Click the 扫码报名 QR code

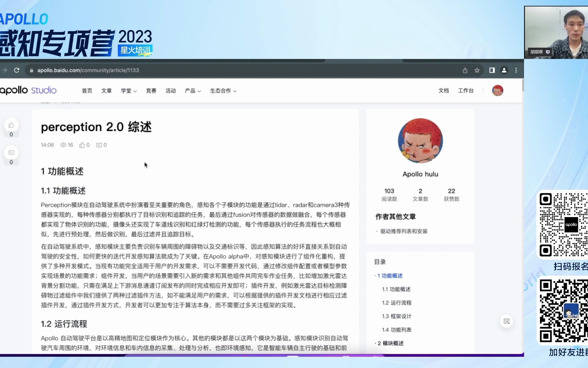tap(563, 225)
